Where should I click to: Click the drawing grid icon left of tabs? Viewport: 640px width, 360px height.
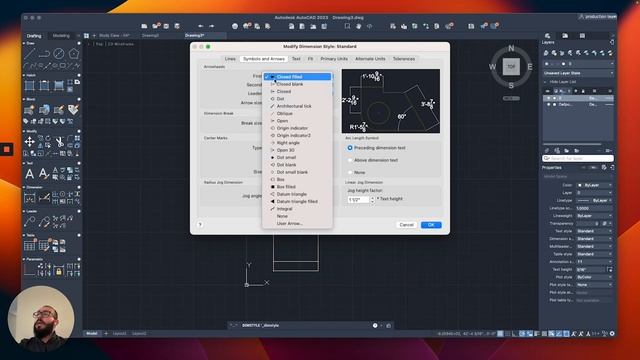87,36
